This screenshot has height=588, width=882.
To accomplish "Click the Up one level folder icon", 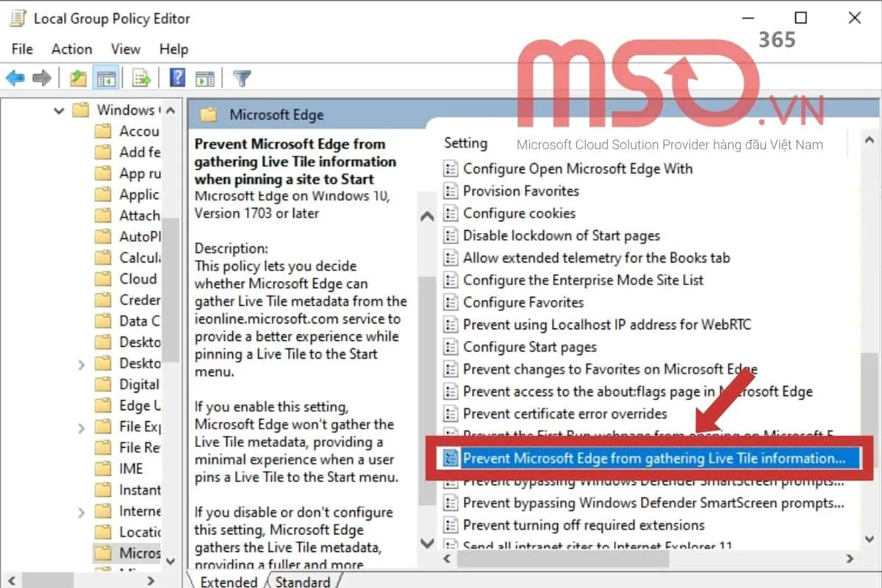I will [x=77, y=76].
